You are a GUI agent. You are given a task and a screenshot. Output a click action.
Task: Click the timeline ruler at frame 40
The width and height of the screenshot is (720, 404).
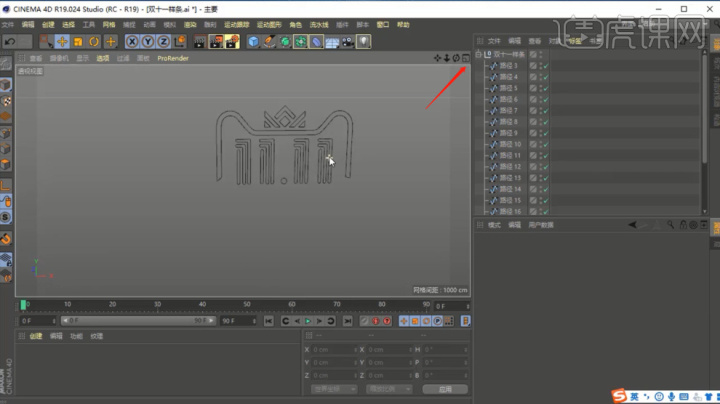point(202,305)
